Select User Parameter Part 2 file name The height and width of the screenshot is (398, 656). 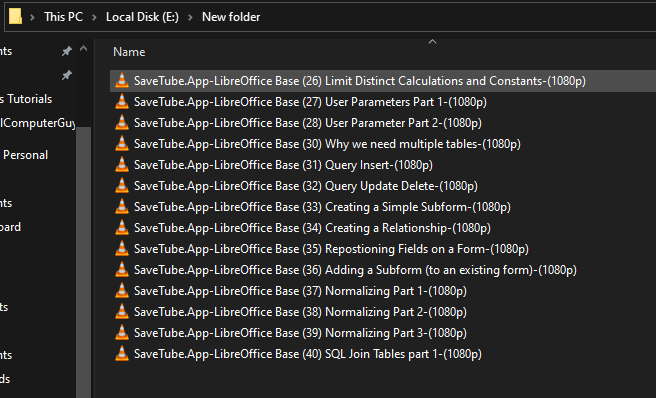[x=308, y=123]
